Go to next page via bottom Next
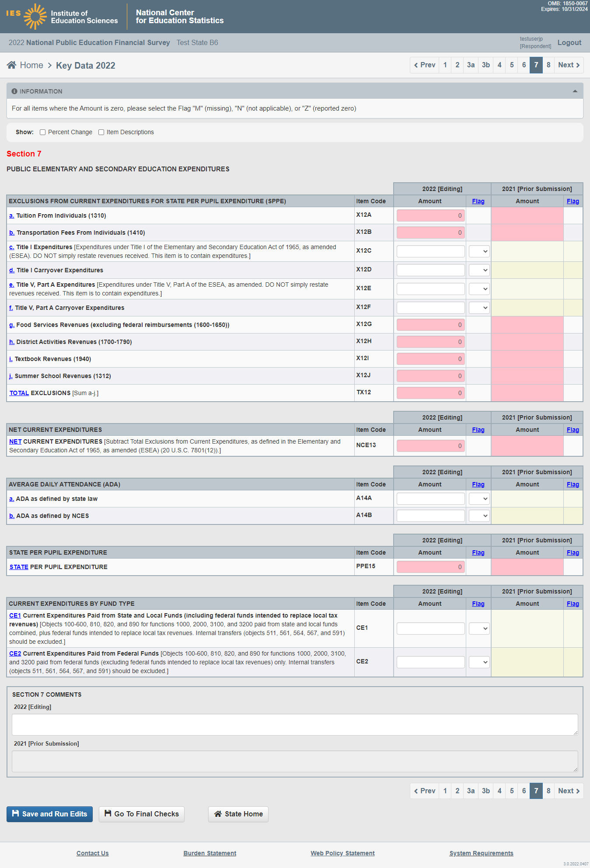590x868 pixels. click(569, 791)
